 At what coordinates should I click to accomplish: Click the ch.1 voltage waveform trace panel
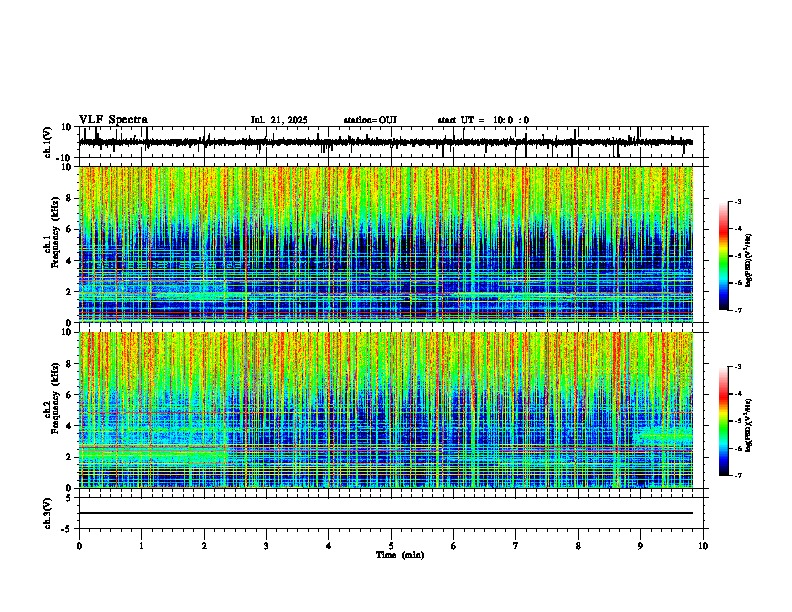coord(393,142)
